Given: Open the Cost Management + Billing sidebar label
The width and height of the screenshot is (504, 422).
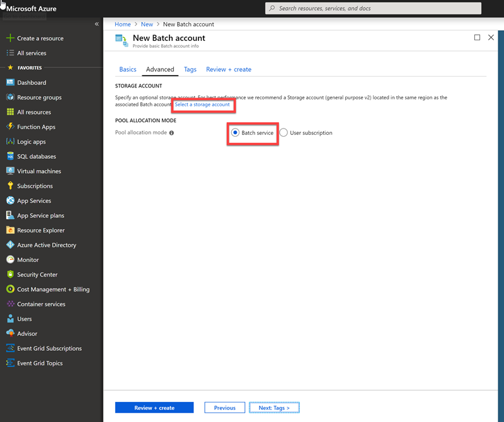Looking at the screenshot, I should 54,289.
